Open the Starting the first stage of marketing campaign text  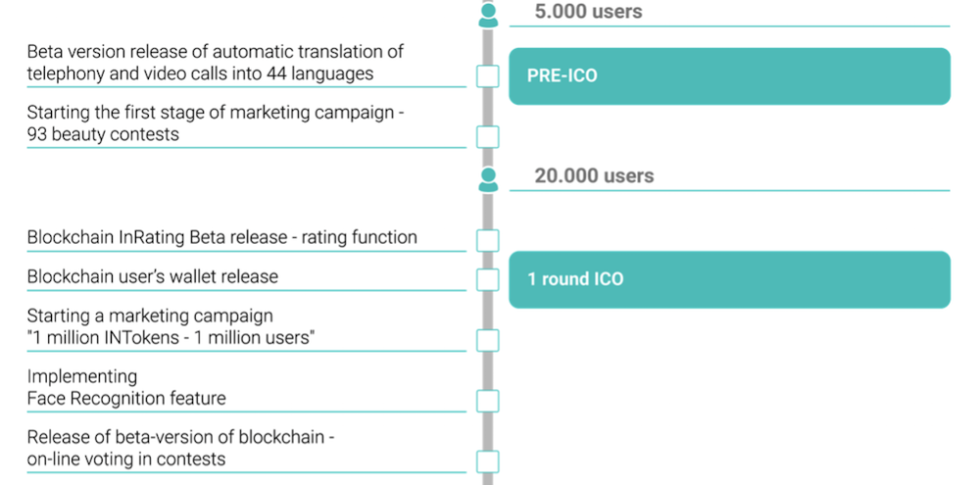click(215, 123)
